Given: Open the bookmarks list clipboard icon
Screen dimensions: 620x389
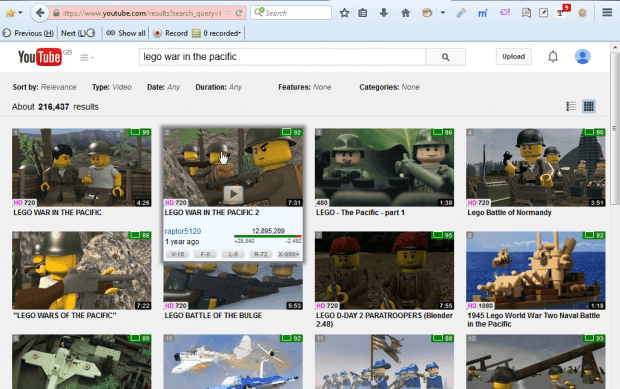Looking at the screenshot, I should coord(363,13).
